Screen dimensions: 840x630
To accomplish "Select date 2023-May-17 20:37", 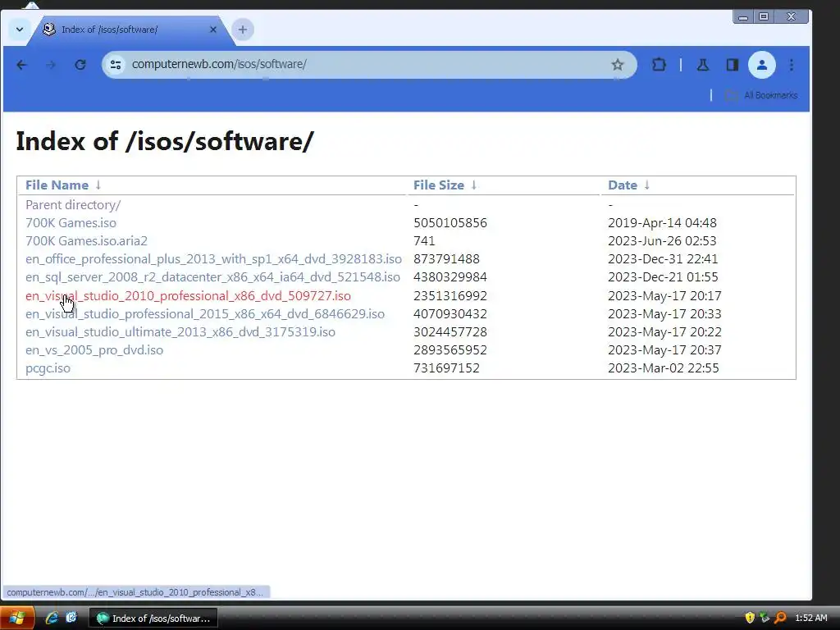I will tap(664, 350).
